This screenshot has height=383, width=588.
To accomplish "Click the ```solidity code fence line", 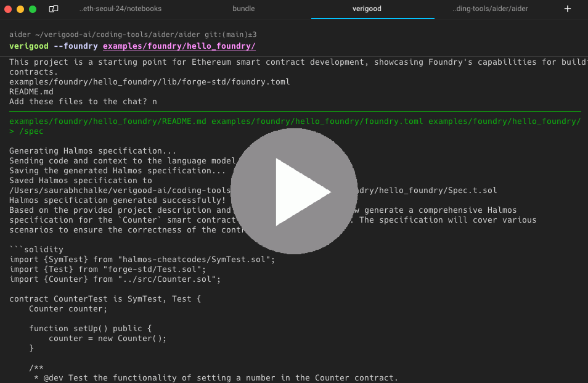I will pyautogui.click(x=36, y=249).
